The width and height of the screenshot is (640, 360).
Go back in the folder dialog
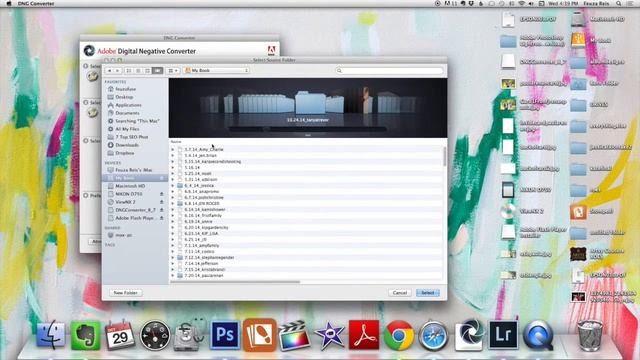109,71
